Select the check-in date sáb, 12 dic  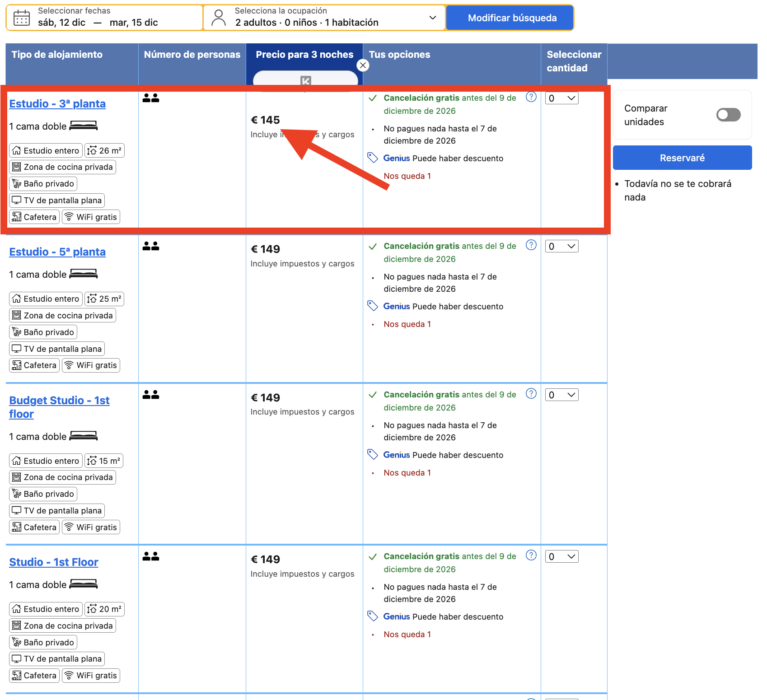click(61, 23)
